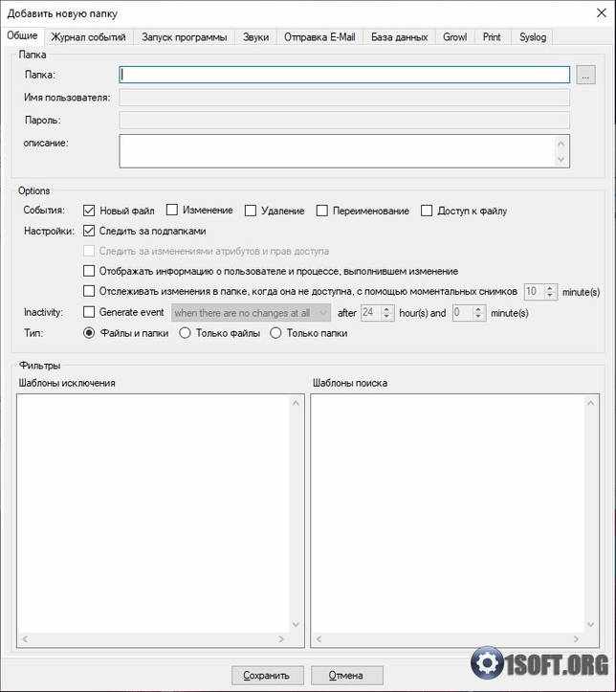The width and height of the screenshot is (616, 692).
Task: Switch to the Журнал событий tab
Action: coord(88,37)
